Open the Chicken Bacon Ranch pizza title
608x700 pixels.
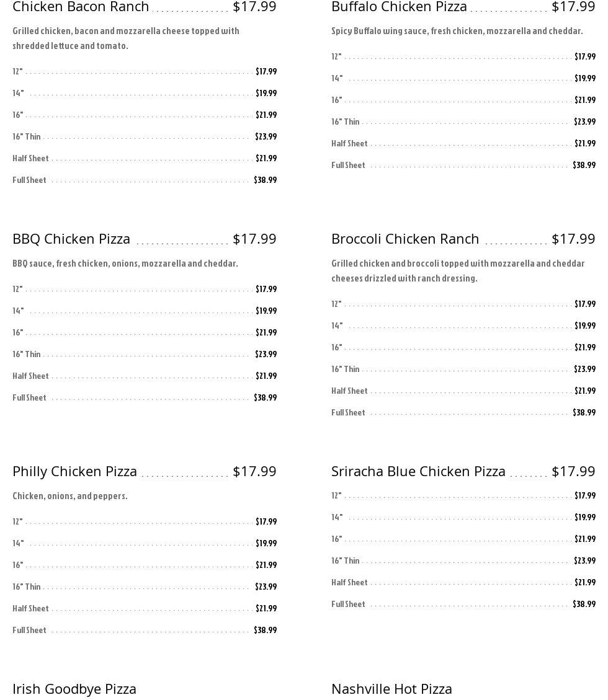point(81,7)
